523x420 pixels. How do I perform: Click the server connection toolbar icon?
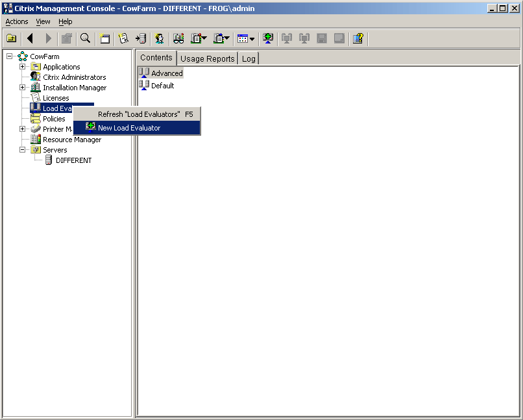[141, 38]
